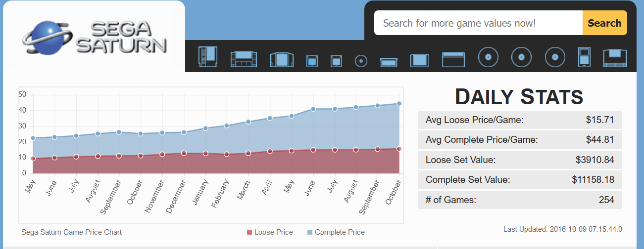Click the tall NES cartridge icon

pyautogui.click(x=207, y=57)
